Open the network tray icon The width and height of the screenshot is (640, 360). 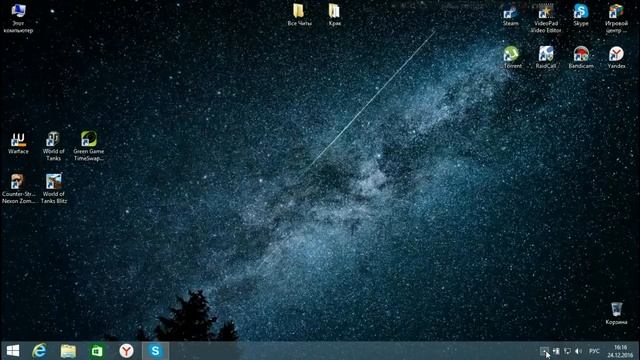point(567,351)
